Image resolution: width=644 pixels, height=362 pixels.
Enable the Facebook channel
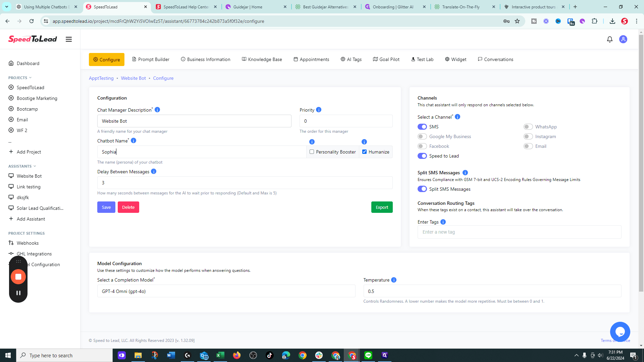[x=422, y=146]
